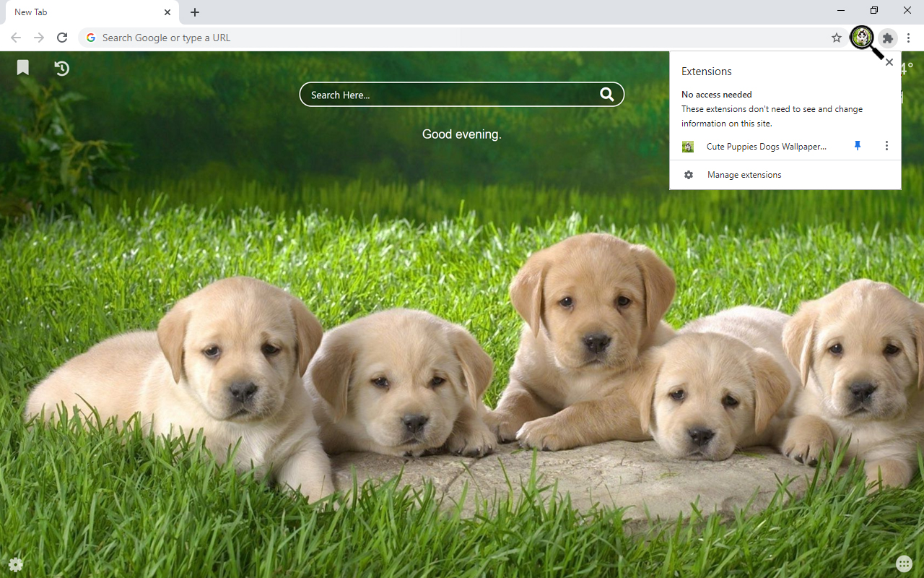Unpin Cute Puppies Dogs Wallpaper extension

(x=858, y=146)
